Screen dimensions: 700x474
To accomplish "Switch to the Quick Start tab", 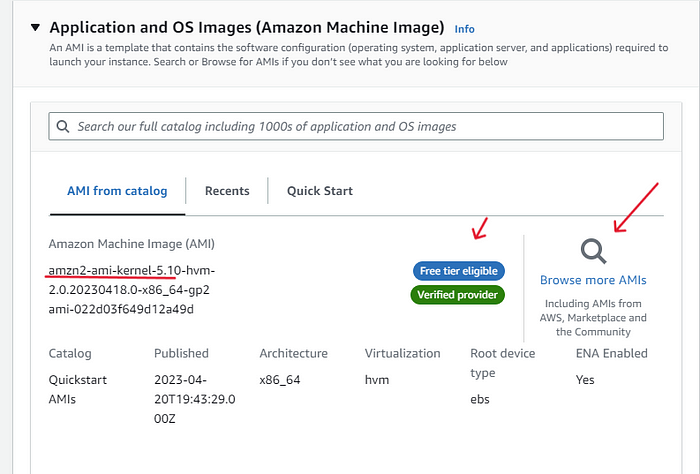I will (320, 191).
